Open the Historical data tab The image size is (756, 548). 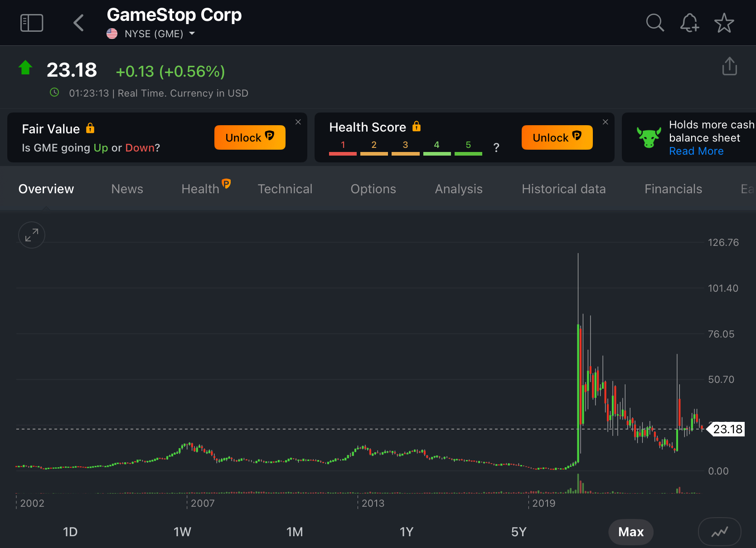[x=563, y=189]
